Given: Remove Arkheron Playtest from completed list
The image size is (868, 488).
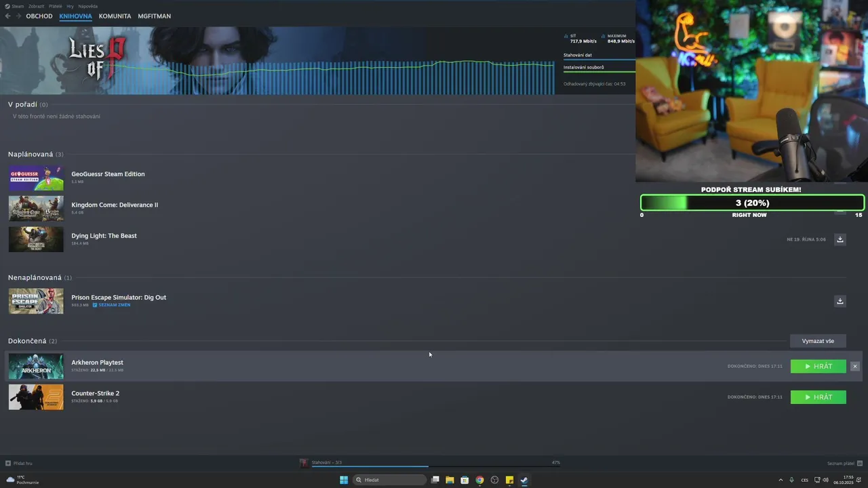Looking at the screenshot, I should pos(854,366).
